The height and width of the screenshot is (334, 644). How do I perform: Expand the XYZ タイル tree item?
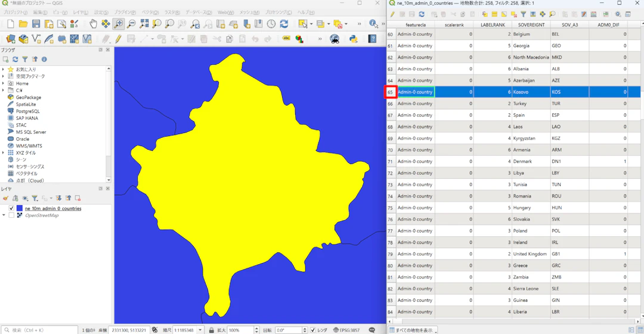coord(4,153)
